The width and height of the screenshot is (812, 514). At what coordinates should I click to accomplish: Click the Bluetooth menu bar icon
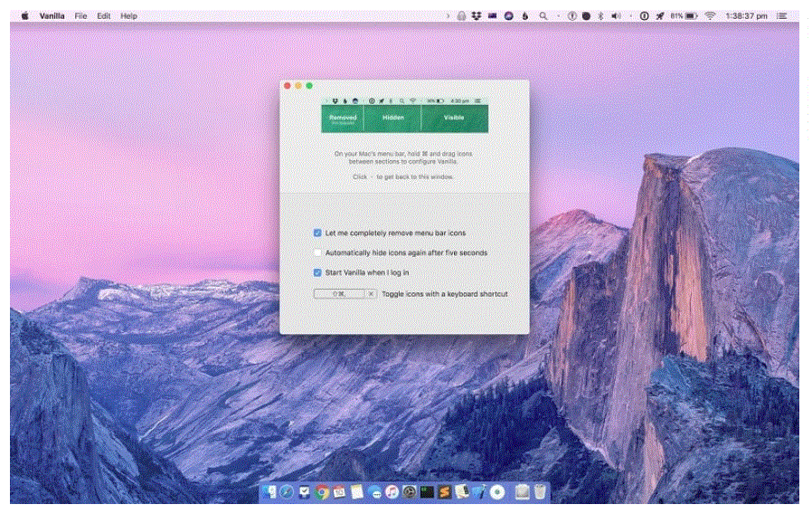[x=600, y=16]
